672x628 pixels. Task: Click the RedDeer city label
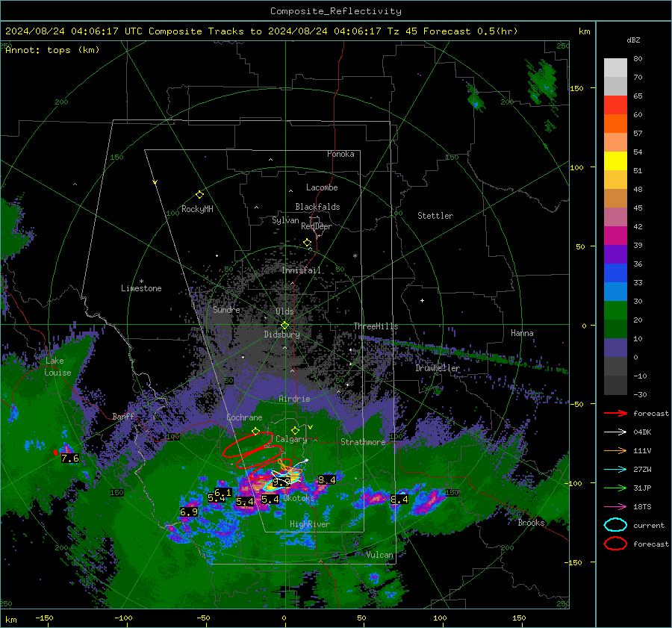click(x=317, y=226)
